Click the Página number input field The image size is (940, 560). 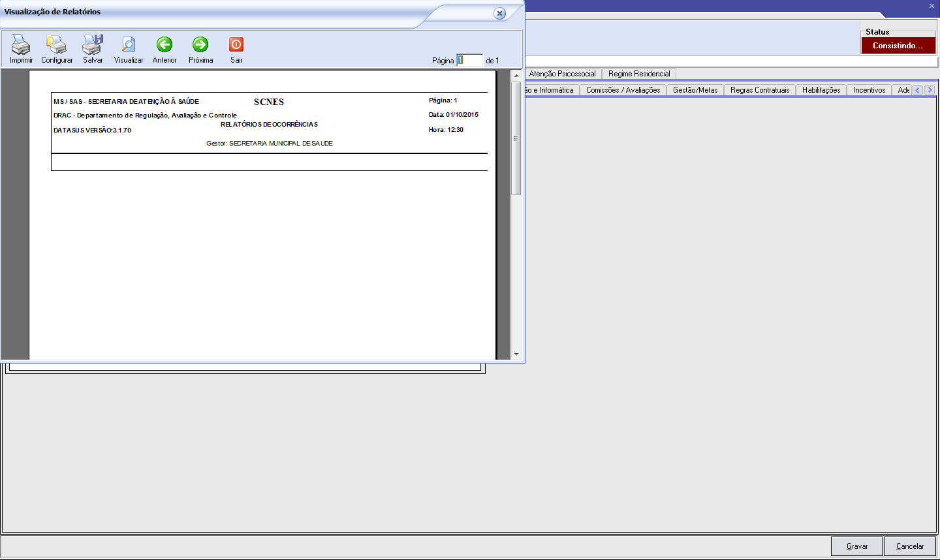click(469, 60)
